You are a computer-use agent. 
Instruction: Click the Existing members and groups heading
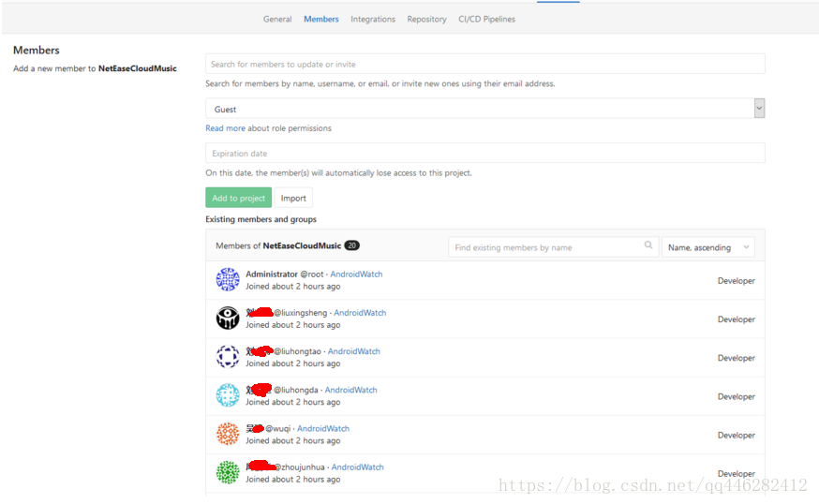(261, 219)
